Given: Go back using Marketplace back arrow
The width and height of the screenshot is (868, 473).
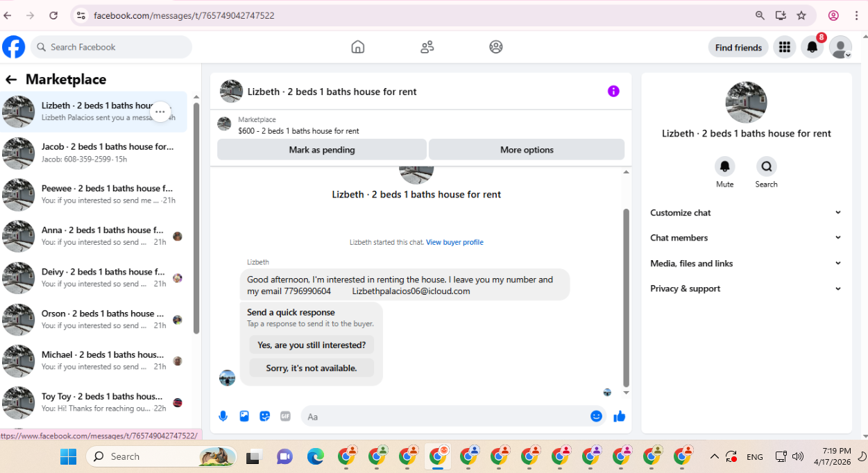Looking at the screenshot, I should [x=11, y=80].
